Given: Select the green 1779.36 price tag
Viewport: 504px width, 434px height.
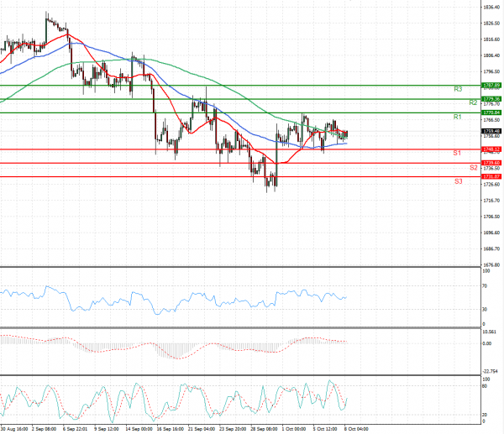Looking at the screenshot, I should pyautogui.click(x=491, y=99).
